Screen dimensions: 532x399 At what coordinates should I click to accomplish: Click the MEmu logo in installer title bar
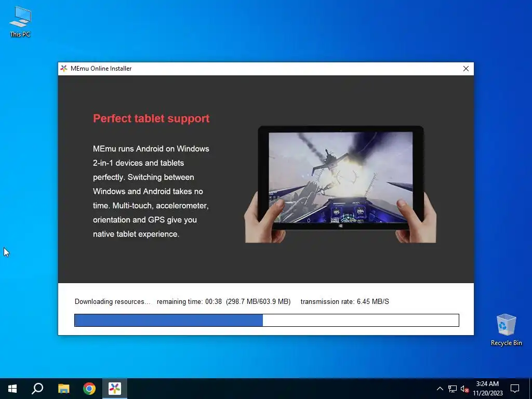tap(64, 69)
